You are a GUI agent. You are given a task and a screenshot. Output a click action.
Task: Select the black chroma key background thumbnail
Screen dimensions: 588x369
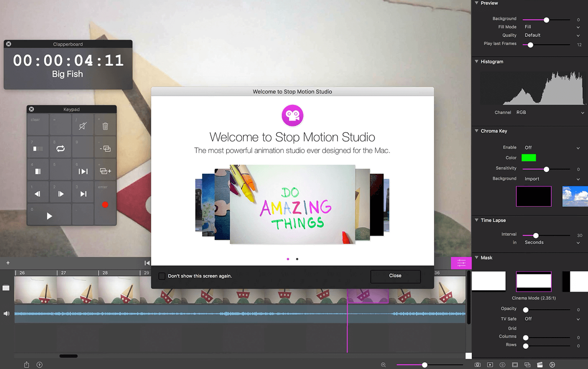(x=534, y=196)
